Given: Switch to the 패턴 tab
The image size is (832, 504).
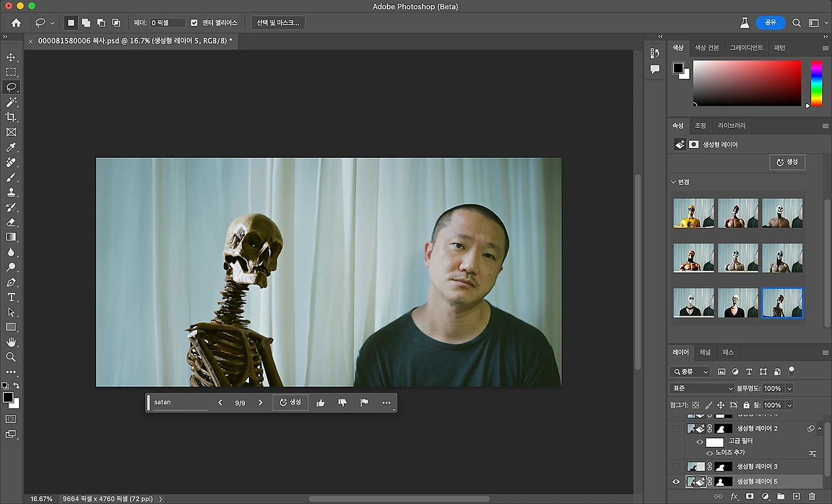Looking at the screenshot, I should click(x=779, y=48).
